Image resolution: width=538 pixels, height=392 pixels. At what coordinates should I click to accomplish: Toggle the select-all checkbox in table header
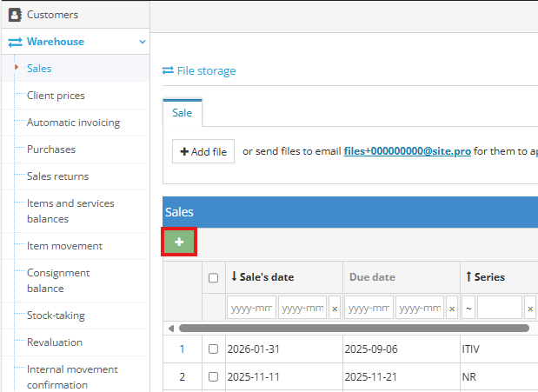(x=214, y=278)
